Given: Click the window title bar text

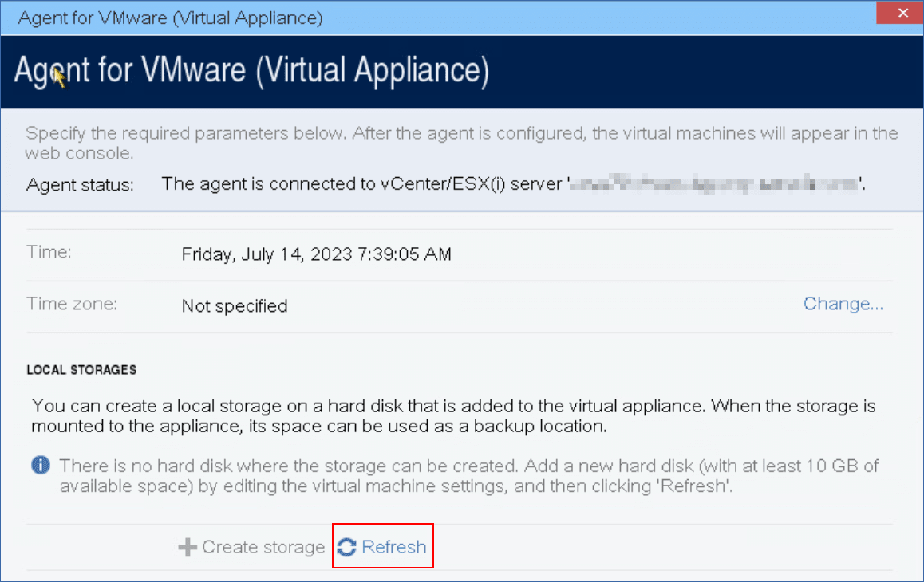Looking at the screenshot, I should 170,18.
